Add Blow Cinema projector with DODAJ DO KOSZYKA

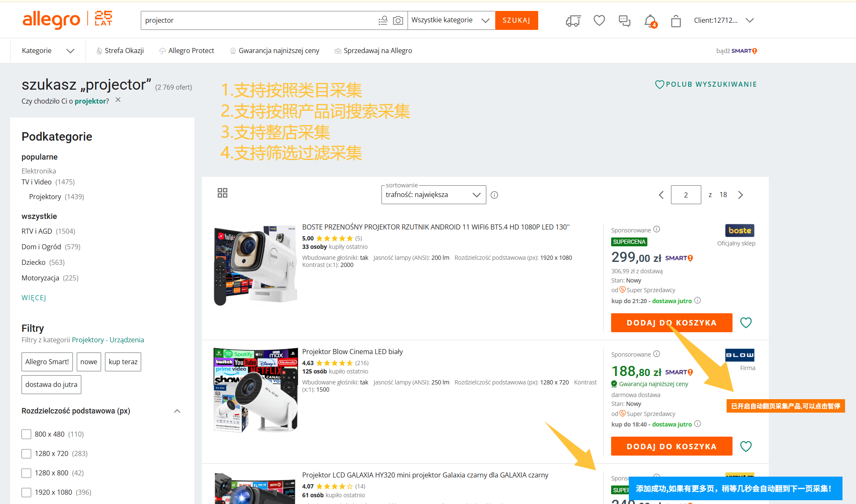pyautogui.click(x=671, y=446)
